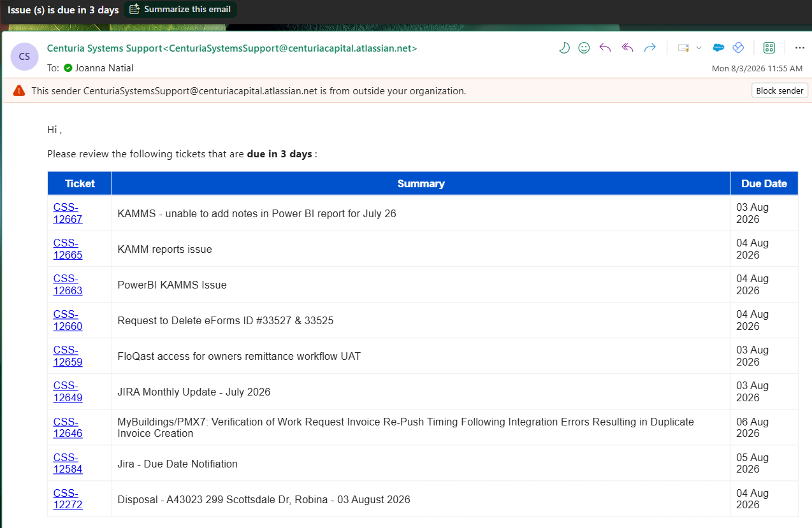Click 'KAMMS - unable to add notes' summary
This screenshot has height=528, width=812.
pyautogui.click(x=257, y=213)
